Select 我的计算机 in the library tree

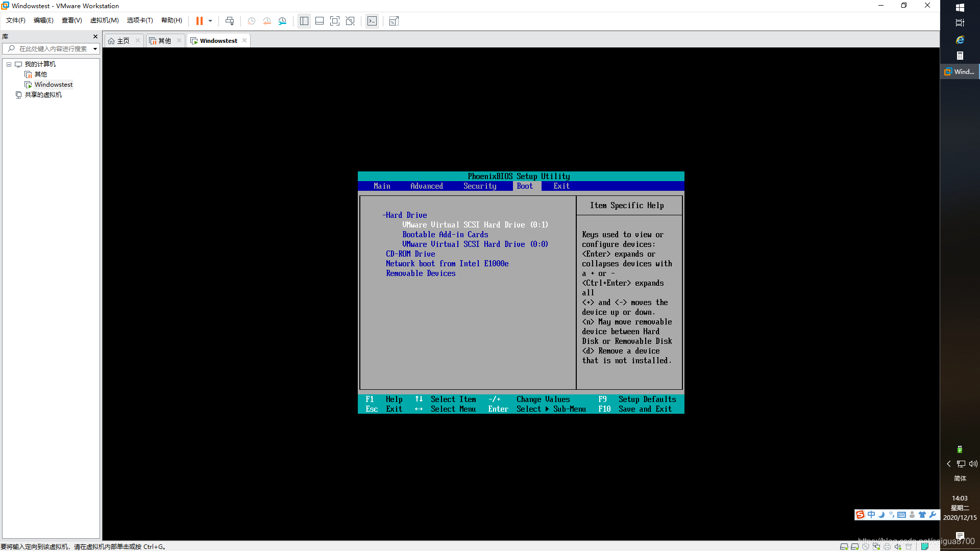click(40, 64)
